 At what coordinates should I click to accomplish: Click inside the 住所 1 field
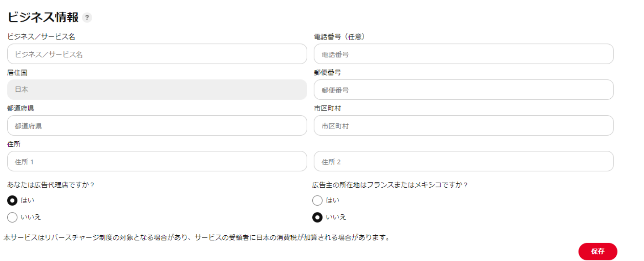point(157,161)
